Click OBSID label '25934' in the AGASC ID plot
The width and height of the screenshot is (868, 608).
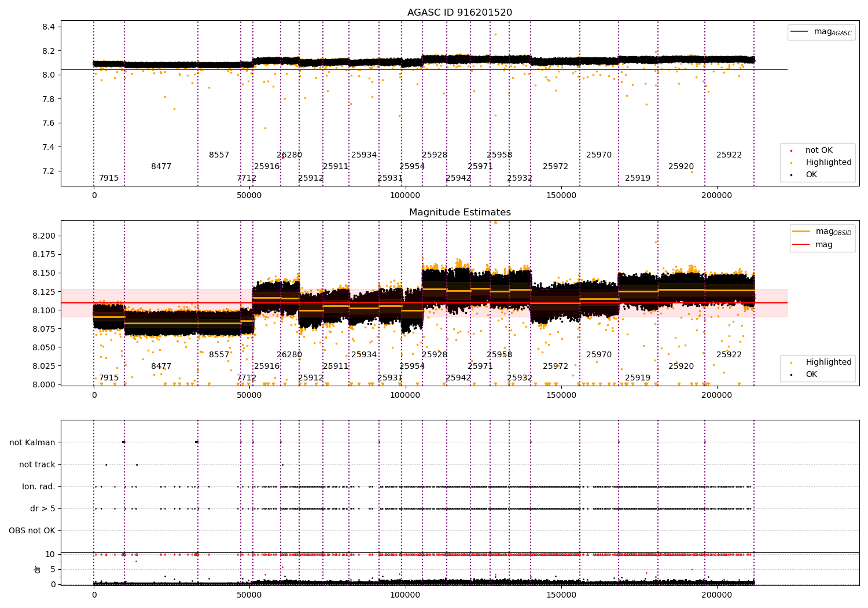point(364,155)
